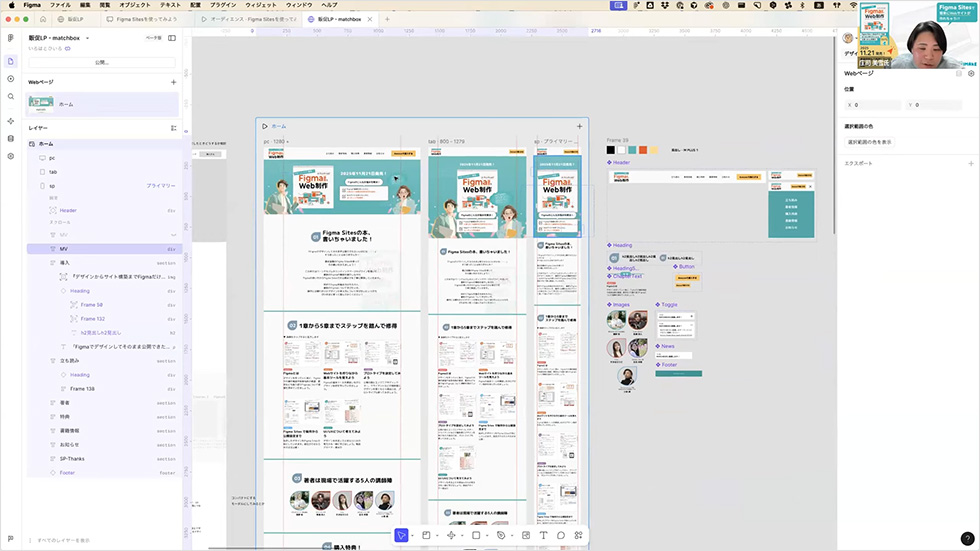Add export setting with plus icon

971,164
